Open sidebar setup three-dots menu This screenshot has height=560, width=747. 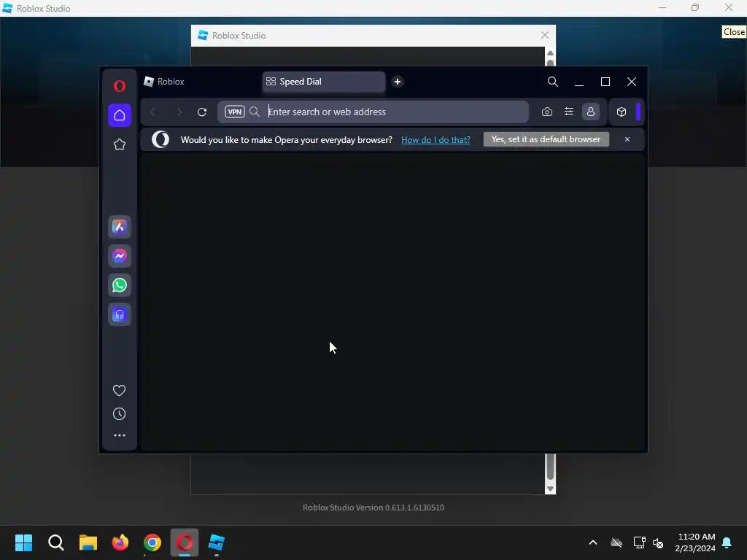click(120, 435)
